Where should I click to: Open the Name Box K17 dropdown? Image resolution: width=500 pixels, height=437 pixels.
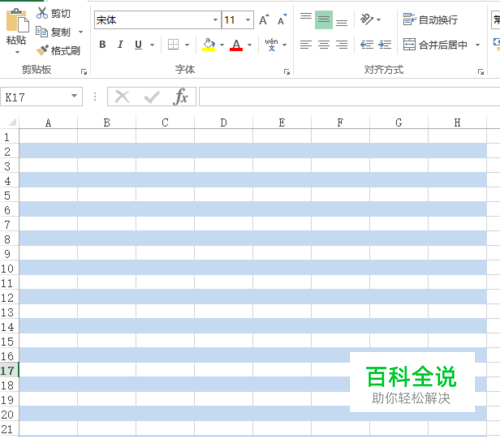tap(74, 96)
